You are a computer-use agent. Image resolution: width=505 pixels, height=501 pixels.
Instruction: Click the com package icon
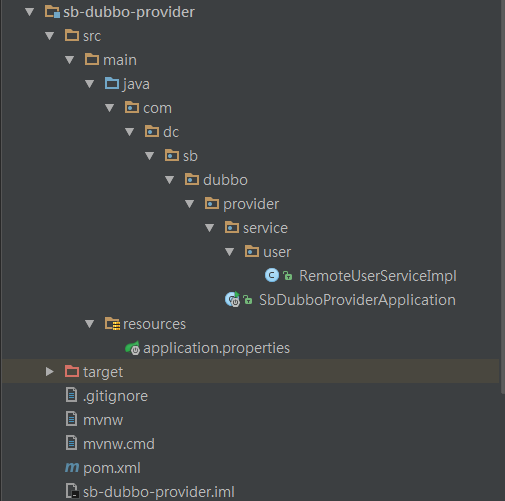132,107
